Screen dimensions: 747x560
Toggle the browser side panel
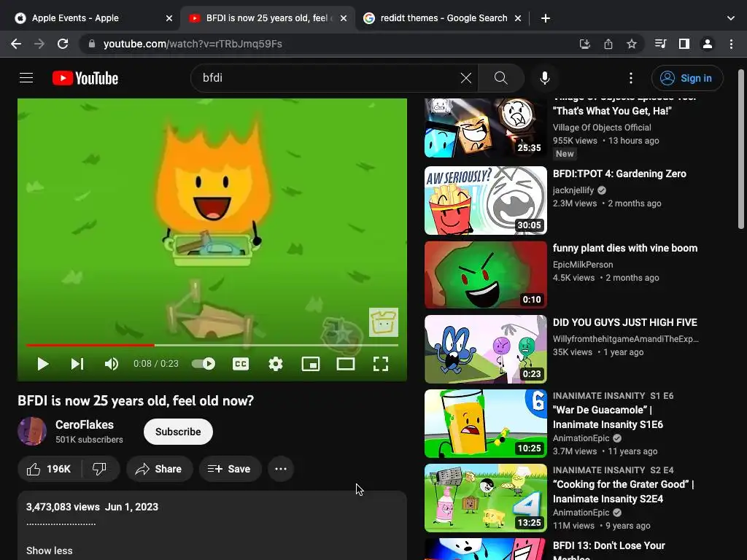tap(684, 44)
